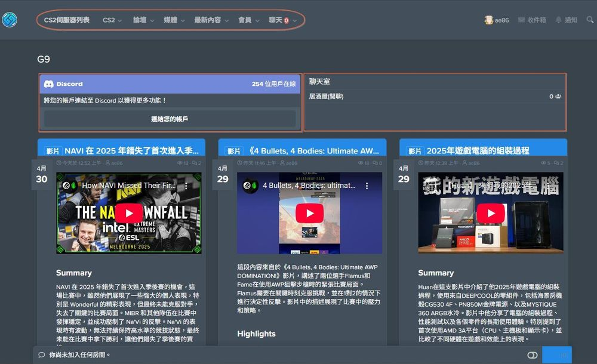Play the NAVI Downfall YouTube video
597x364 pixels.
pyautogui.click(x=129, y=213)
